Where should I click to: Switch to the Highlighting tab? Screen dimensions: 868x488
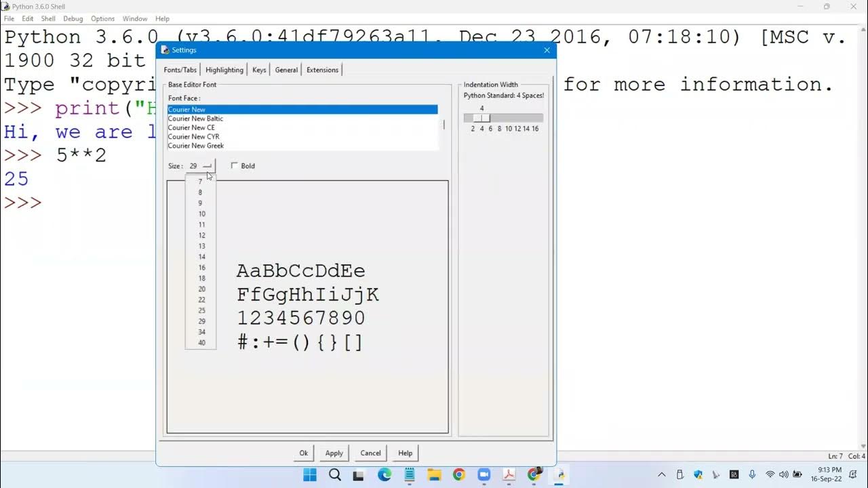(x=224, y=70)
